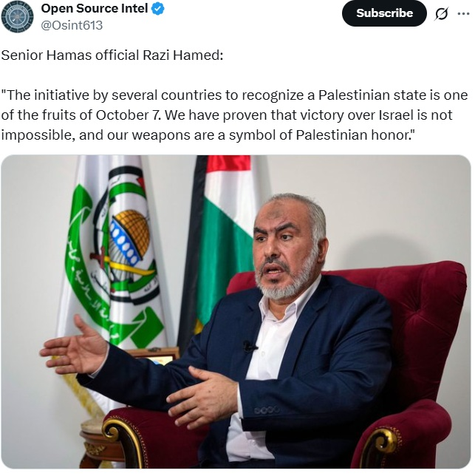Click the outstretched hand in the photo
Viewport: 475px width, 476px height.
point(74,347)
